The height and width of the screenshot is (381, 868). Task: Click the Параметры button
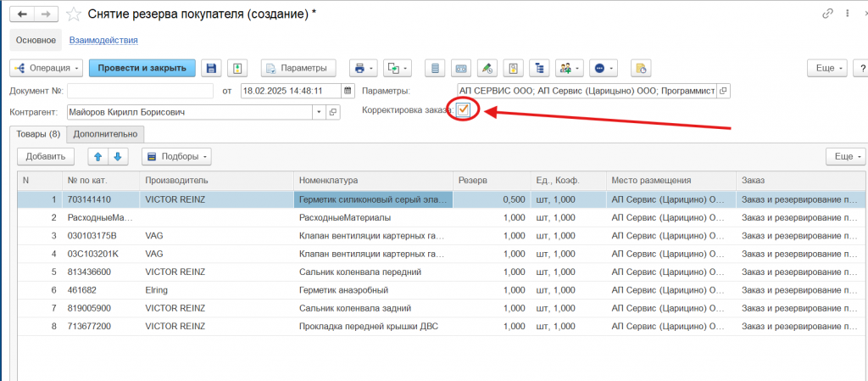tap(298, 68)
